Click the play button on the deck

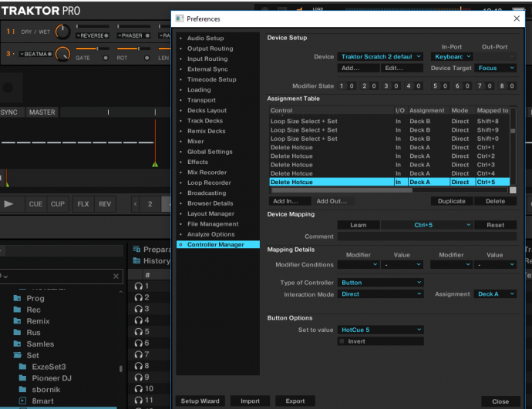click(8, 204)
